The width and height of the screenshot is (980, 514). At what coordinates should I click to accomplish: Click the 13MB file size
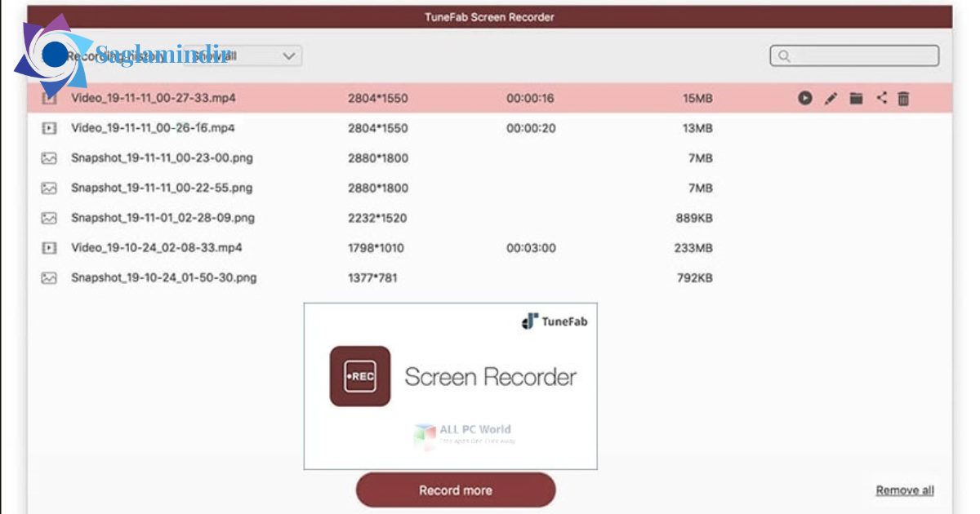(697, 128)
